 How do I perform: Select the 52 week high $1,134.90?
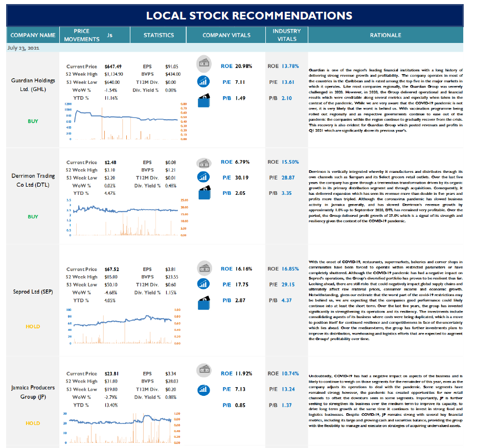[x=113, y=74]
